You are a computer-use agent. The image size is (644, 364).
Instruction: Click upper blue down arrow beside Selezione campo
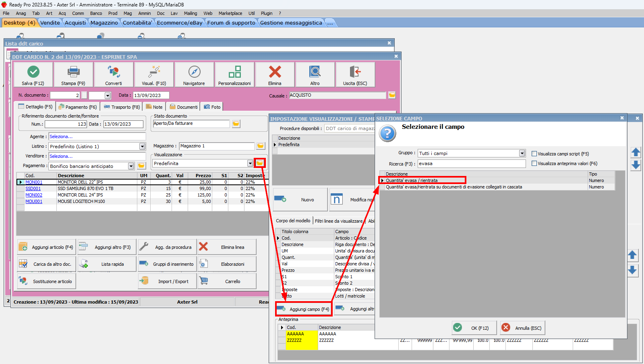pos(636,165)
